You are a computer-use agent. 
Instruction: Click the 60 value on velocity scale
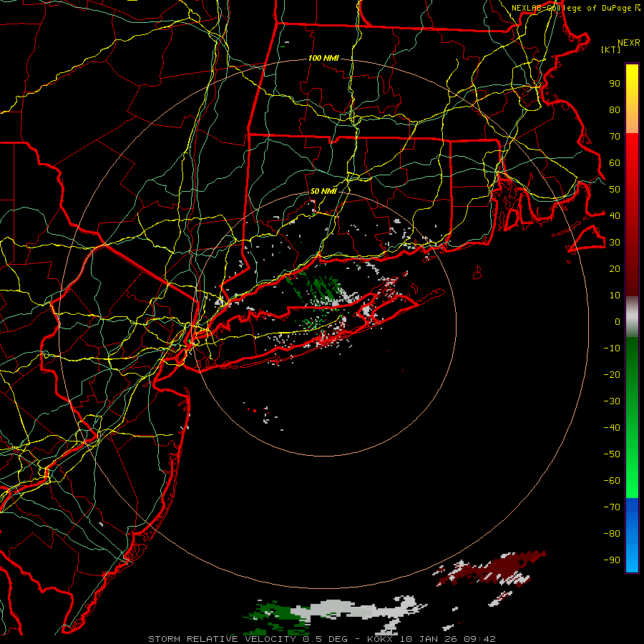(x=615, y=163)
